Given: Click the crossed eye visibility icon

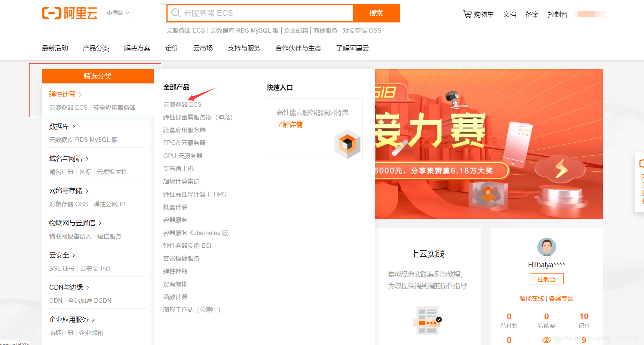Looking at the screenshot, I should click(546, 340).
